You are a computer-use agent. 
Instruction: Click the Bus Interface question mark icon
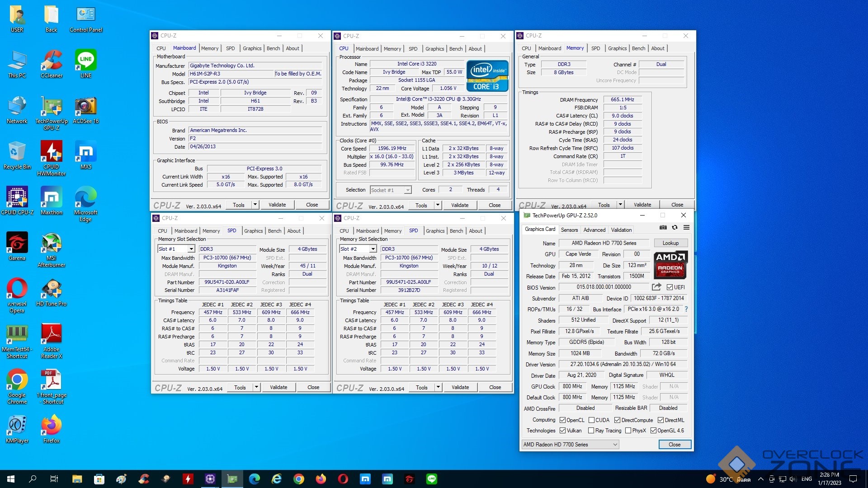pos(686,309)
